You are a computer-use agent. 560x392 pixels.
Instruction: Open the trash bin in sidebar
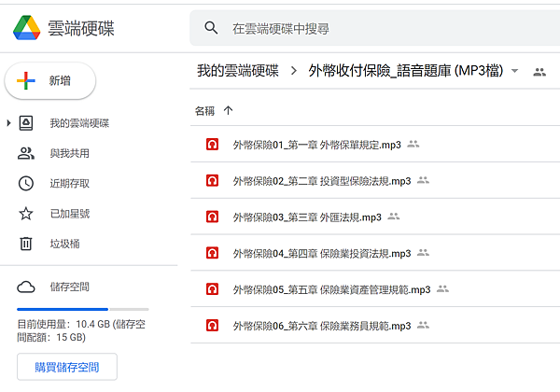[x=26, y=244]
